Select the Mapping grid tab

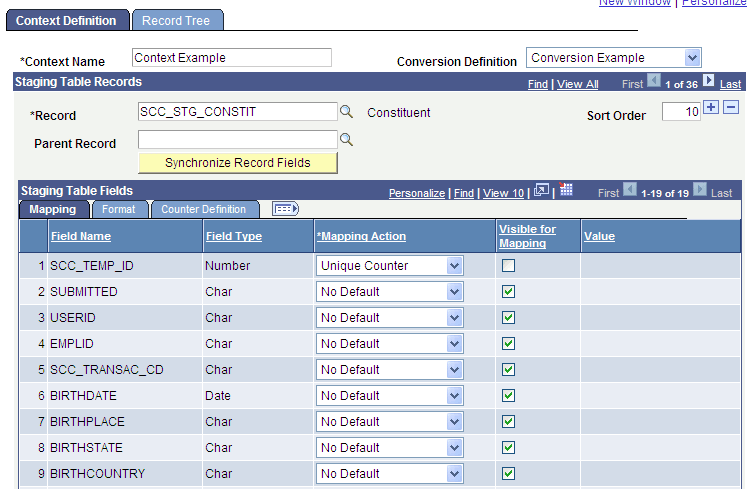click(54, 209)
